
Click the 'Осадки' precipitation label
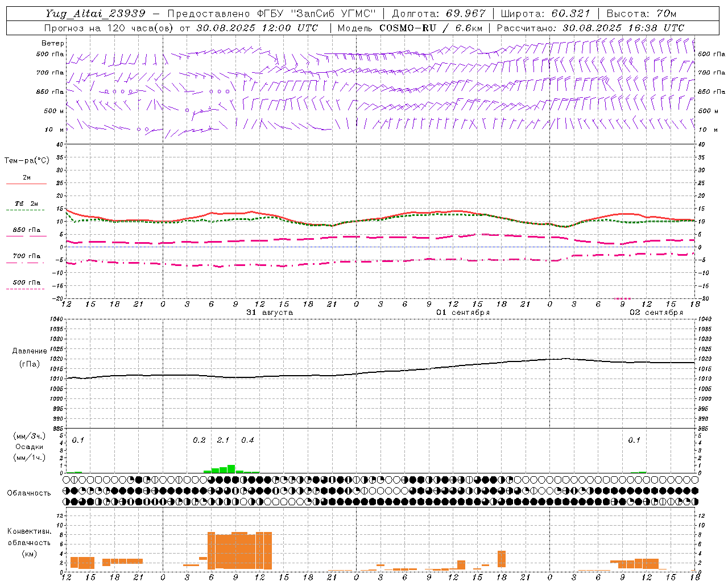[30, 447]
